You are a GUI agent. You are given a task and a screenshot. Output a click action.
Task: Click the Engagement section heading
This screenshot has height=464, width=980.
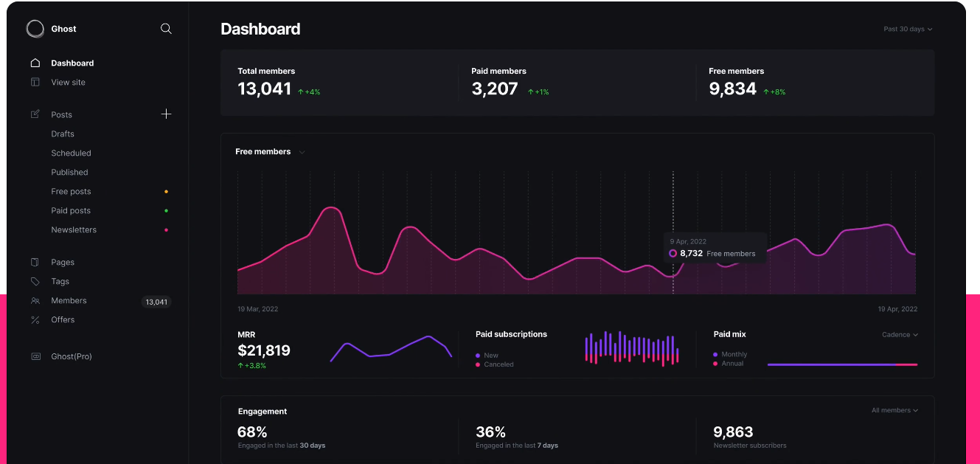point(263,411)
